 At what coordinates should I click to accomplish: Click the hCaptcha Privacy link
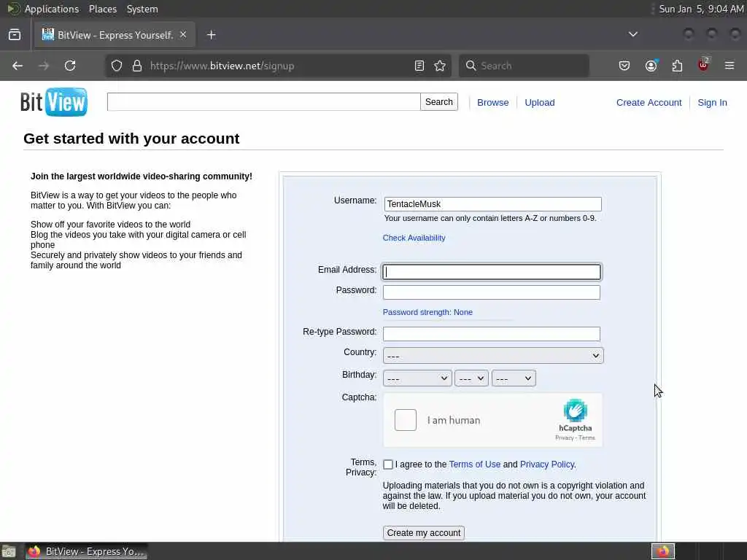coord(564,437)
